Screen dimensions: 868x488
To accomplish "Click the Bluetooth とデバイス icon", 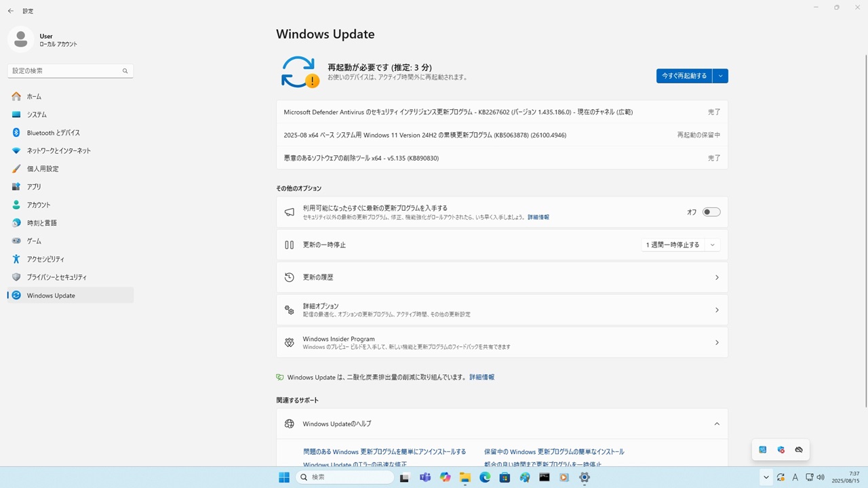I will [x=16, y=133].
